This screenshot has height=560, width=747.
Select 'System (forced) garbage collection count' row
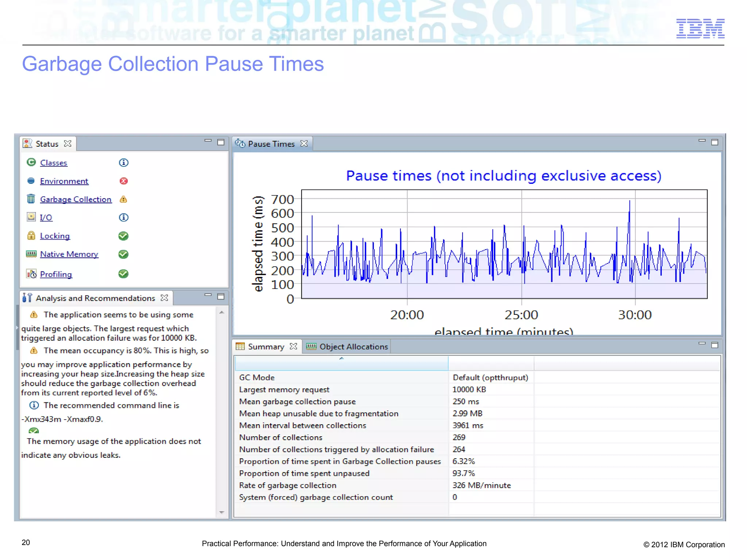coord(477,497)
